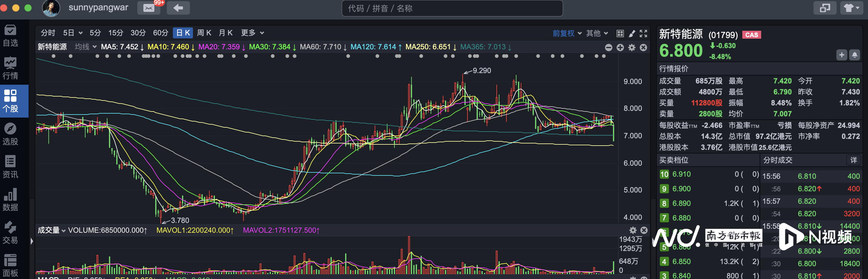Open the 行情 market sidebar icon
The image size is (868, 279).
[x=10, y=68]
